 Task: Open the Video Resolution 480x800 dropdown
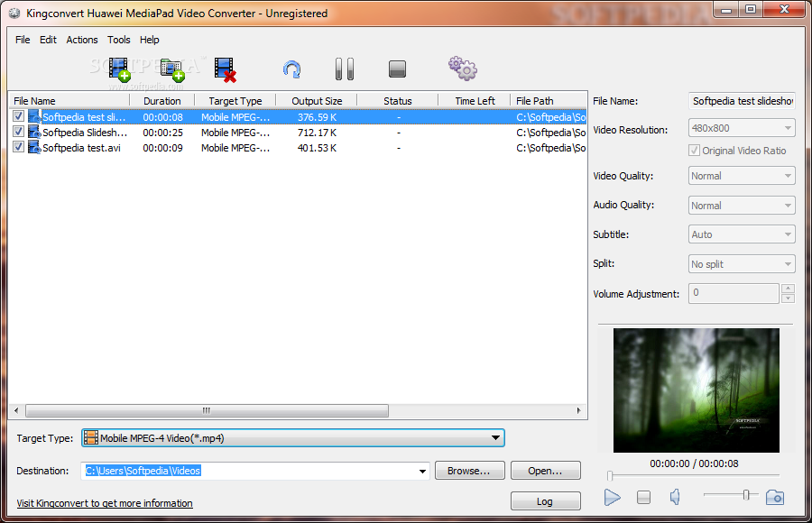[x=742, y=128]
